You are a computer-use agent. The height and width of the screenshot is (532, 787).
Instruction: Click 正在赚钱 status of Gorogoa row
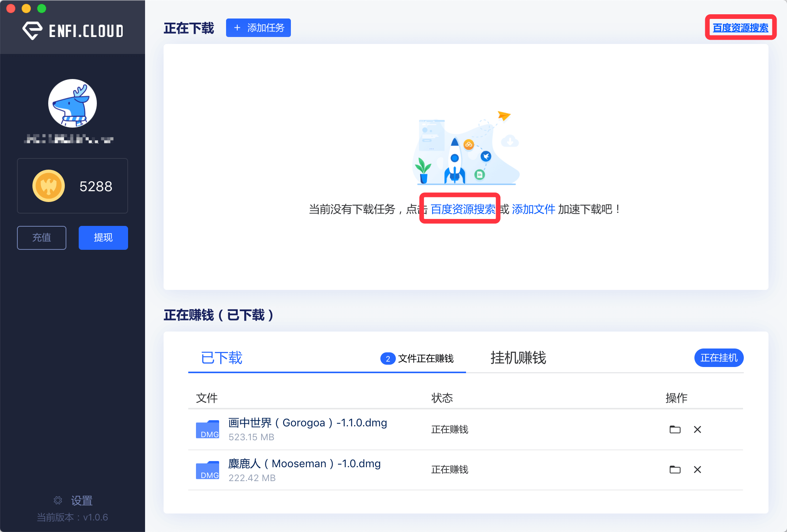click(x=450, y=429)
